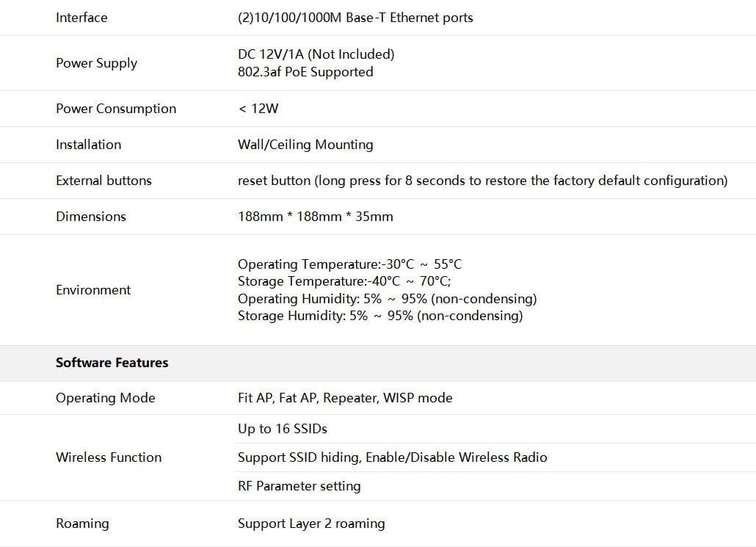Click the Storage Humidity line

click(x=379, y=316)
